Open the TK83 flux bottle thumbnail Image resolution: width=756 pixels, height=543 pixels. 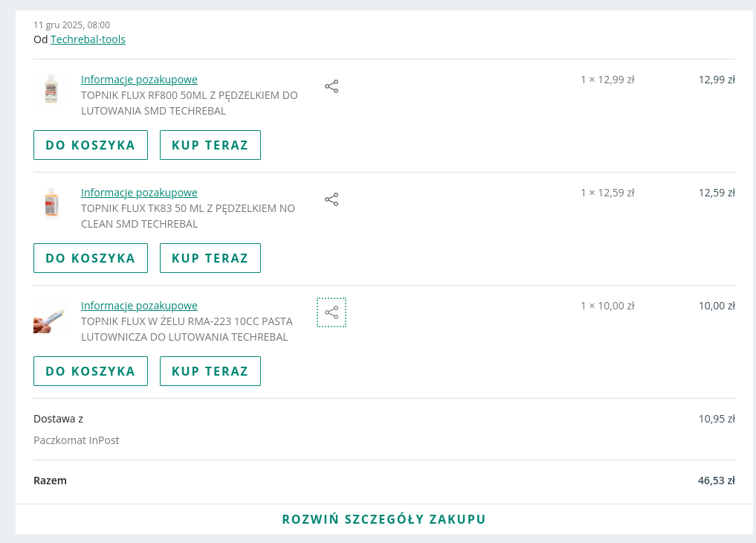(51, 203)
